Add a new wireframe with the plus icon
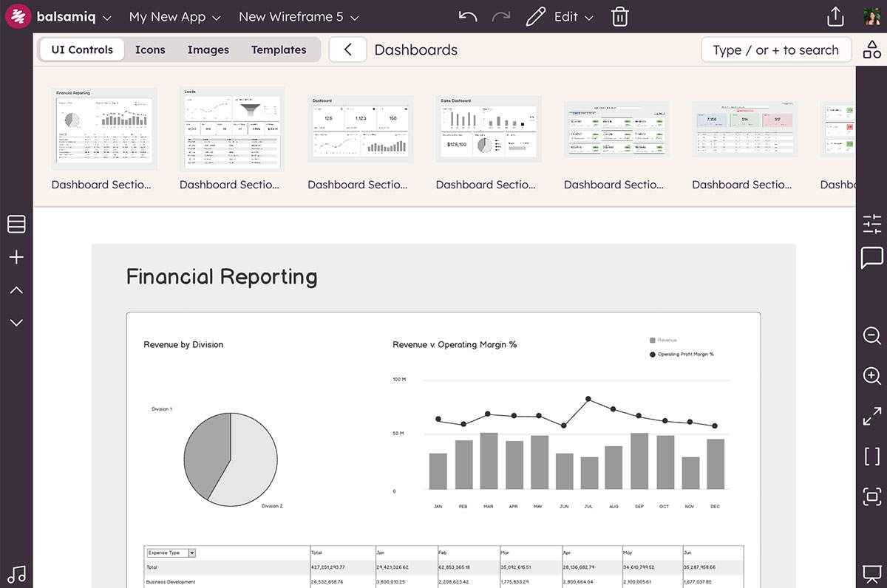 coord(16,256)
